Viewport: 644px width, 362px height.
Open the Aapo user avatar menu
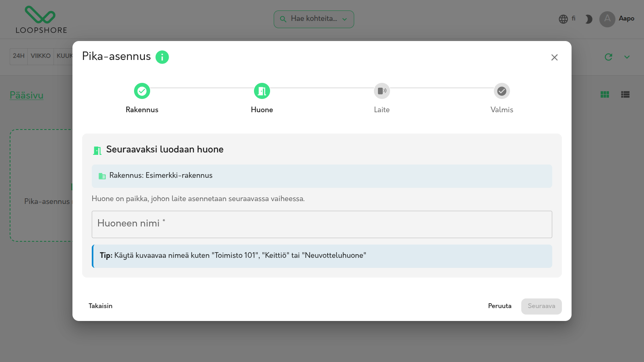tap(607, 19)
